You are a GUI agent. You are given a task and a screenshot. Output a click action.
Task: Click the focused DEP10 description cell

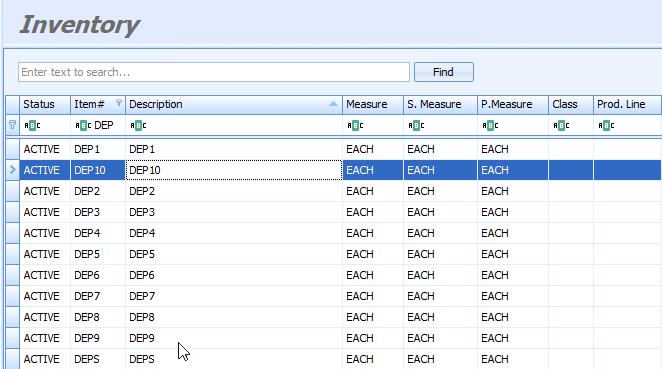234,170
